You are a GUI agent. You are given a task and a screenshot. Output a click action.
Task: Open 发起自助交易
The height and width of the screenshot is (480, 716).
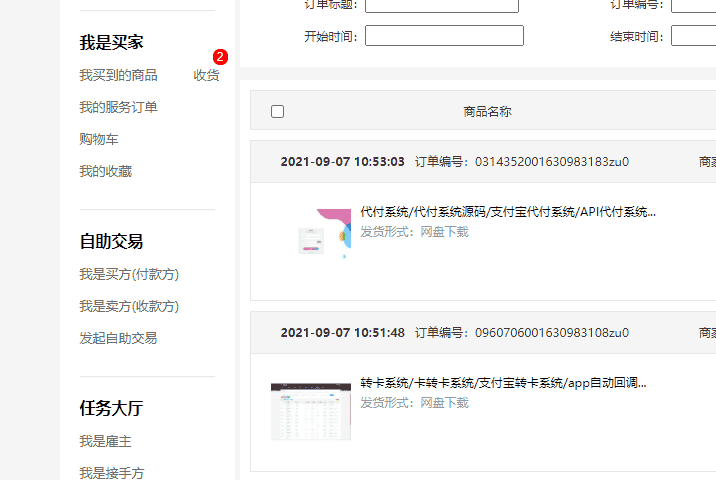(x=118, y=338)
